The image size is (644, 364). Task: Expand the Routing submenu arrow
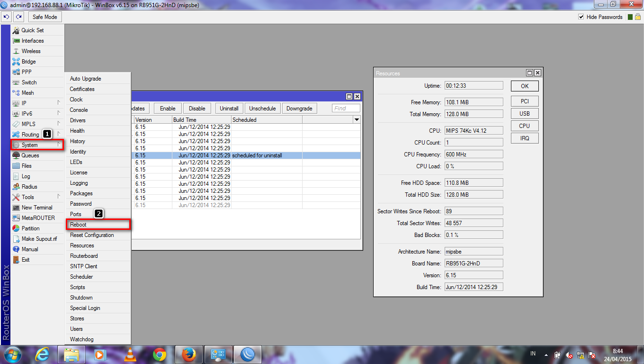pyautogui.click(x=60, y=134)
